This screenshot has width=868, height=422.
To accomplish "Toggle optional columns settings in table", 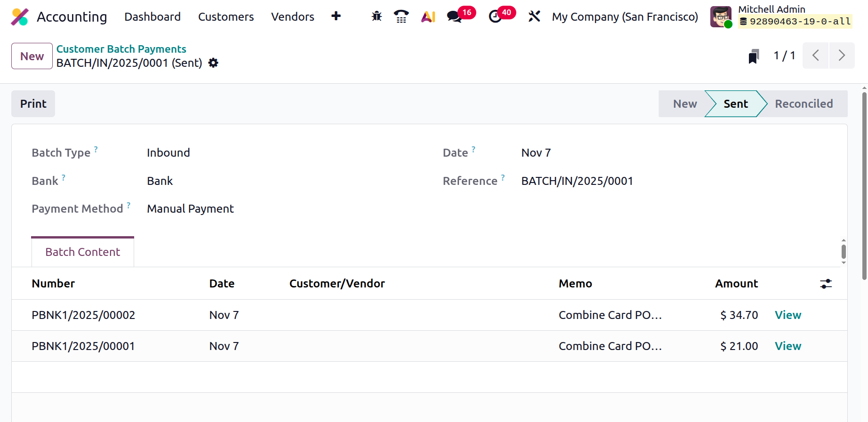I will click(x=826, y=284).
